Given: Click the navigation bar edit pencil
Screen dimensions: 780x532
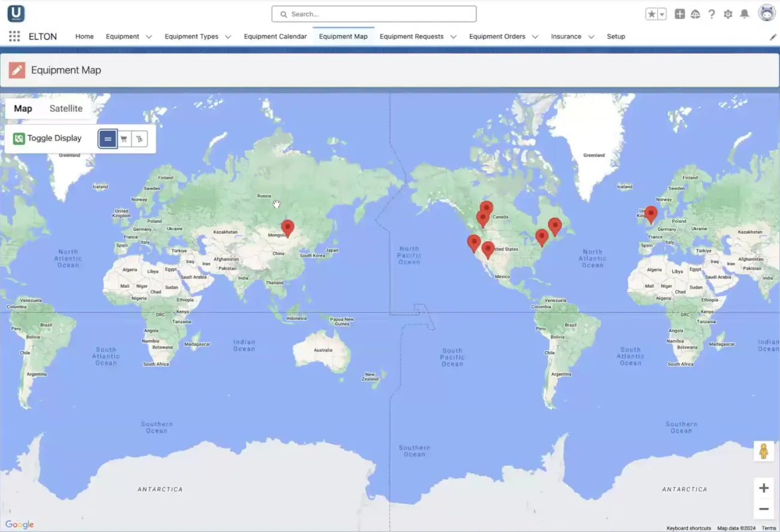Looking at the screenshot, I should click(x=773, y=37).
